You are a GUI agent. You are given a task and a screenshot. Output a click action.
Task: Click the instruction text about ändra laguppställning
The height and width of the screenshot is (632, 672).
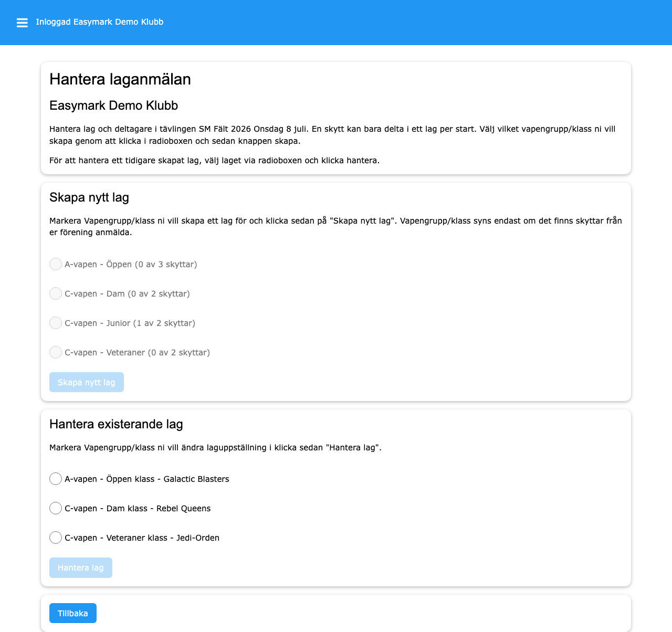pos(215,448)
